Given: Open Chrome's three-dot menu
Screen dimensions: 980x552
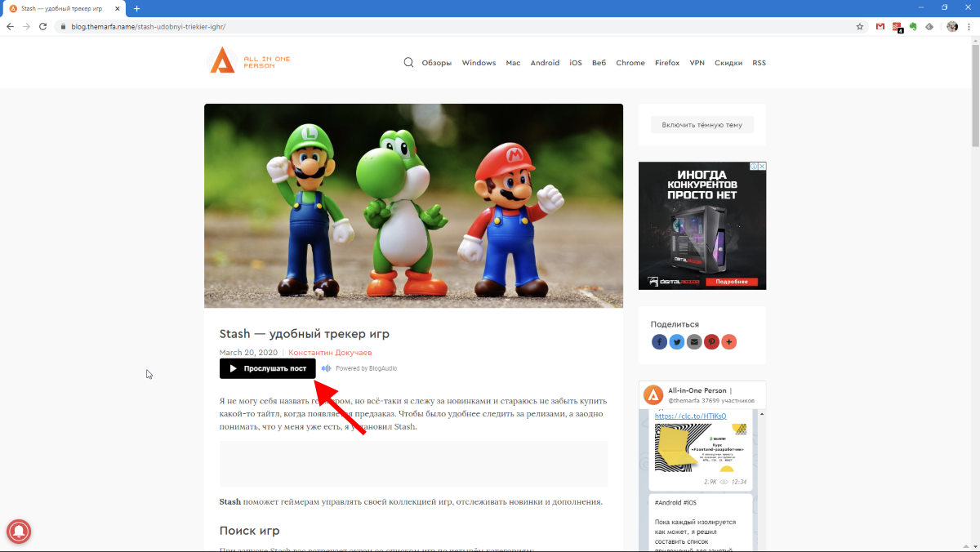Looking at the screenshot, I should 969,26.
